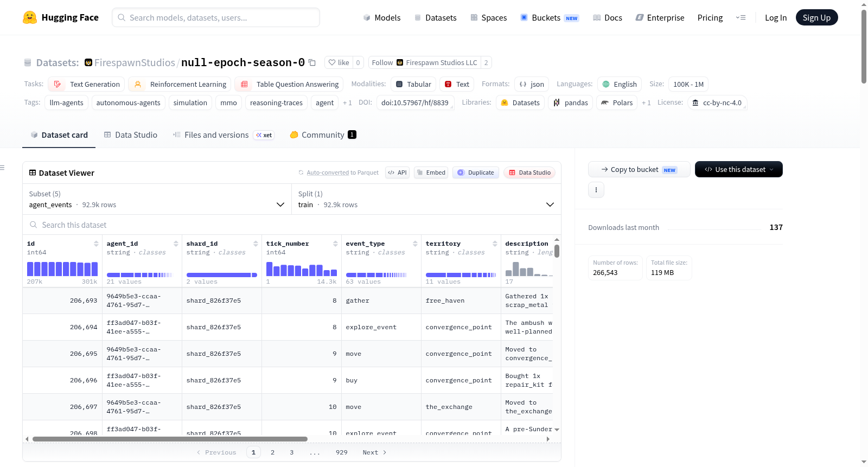
Task: Select the English language tag
Action: (x=620, y=84)
